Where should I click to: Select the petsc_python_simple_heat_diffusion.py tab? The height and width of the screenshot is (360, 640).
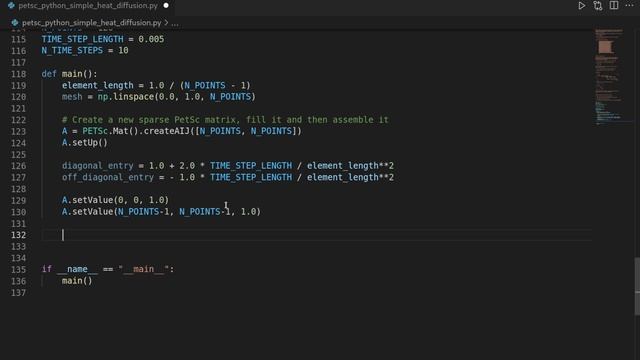tap(88, 6)
